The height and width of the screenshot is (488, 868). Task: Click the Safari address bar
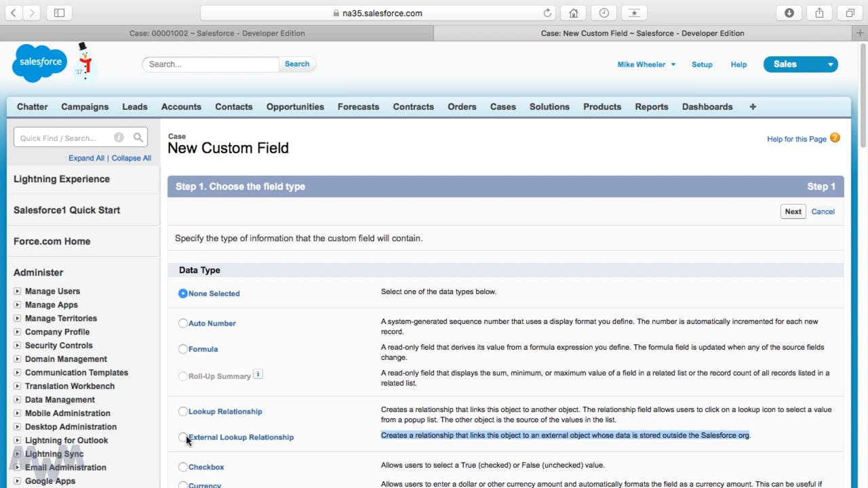click(378, 13)
